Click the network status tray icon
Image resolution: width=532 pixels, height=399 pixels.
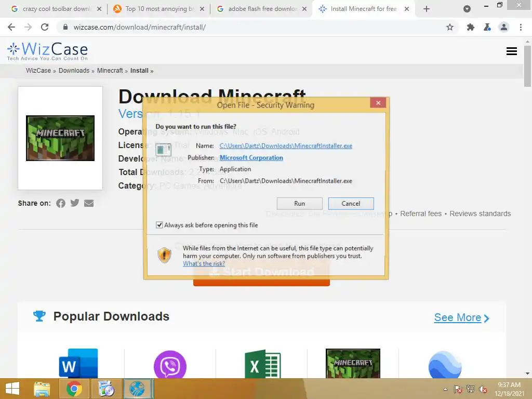471,389
